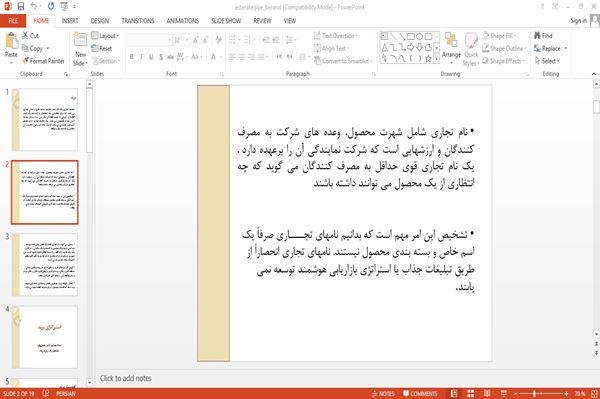Image resolution: width=600 pixels, height=399 pixels.
Task: Center the paragraph text
Action: (241, 57)
